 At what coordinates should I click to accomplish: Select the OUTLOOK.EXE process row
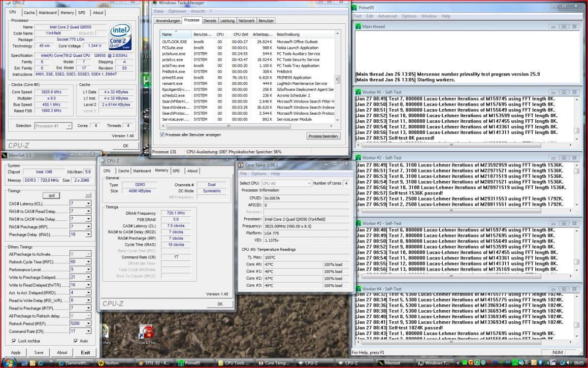pos(247,42)
